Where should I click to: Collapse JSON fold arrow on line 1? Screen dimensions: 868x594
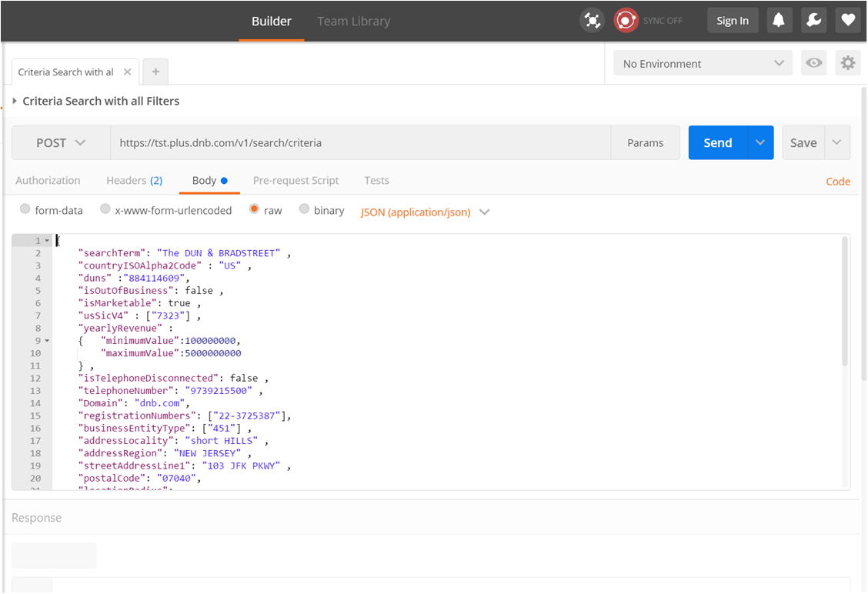tap(47, 240)
